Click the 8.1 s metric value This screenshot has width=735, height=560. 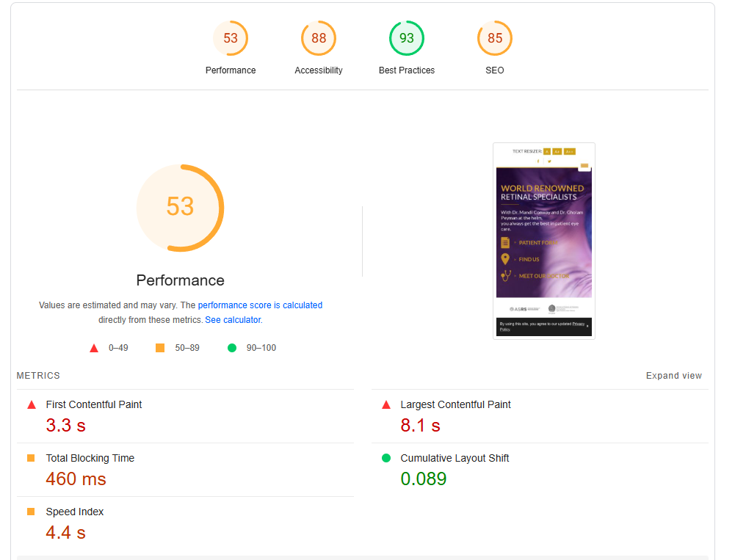pyautogui.click(x=420, y=425)
